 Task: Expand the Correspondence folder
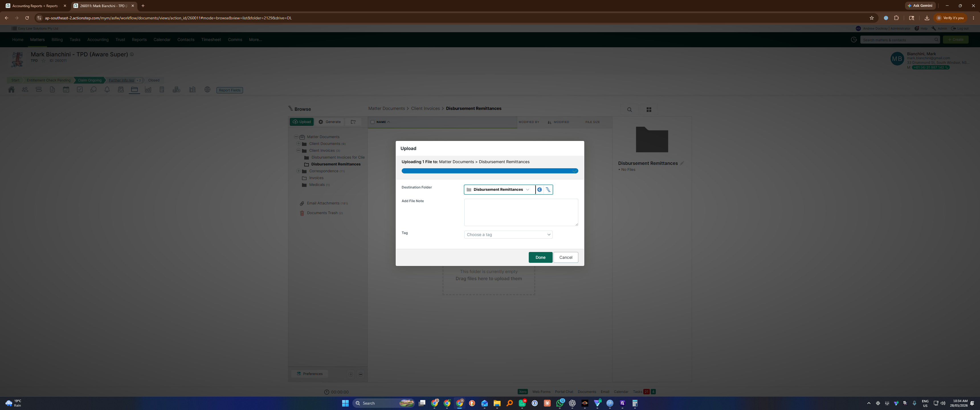tap(299, 171)
